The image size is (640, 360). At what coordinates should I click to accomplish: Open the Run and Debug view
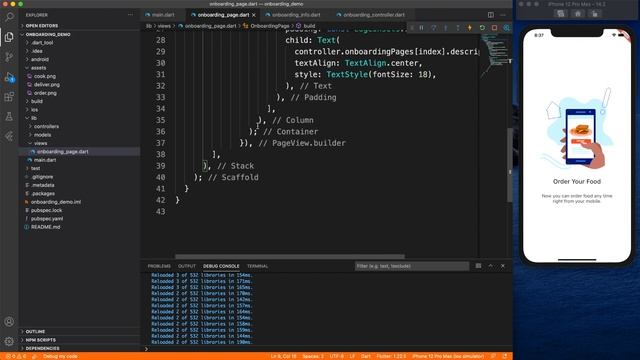point(9,77)
